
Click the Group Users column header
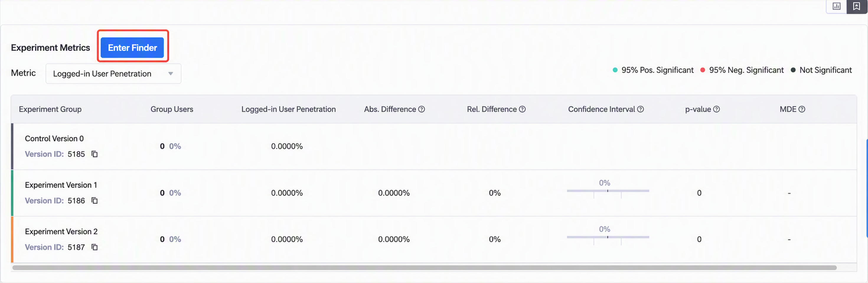coord(172,109)
